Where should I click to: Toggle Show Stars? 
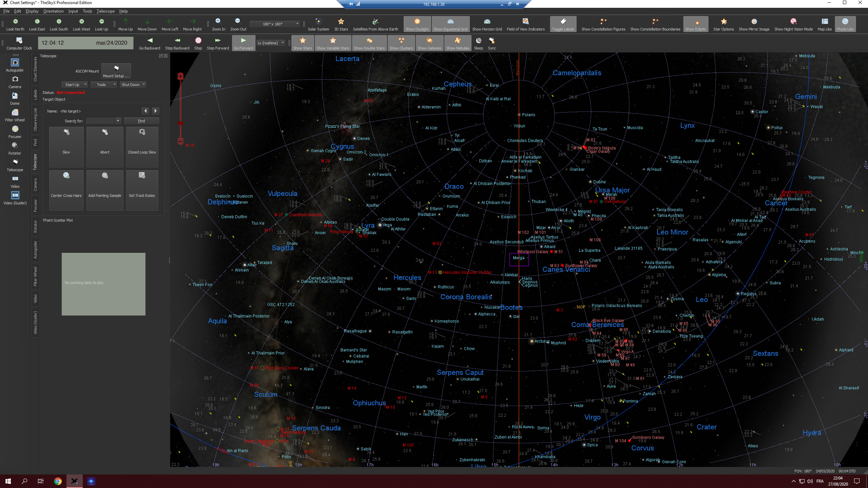click(x=302, y=43)
